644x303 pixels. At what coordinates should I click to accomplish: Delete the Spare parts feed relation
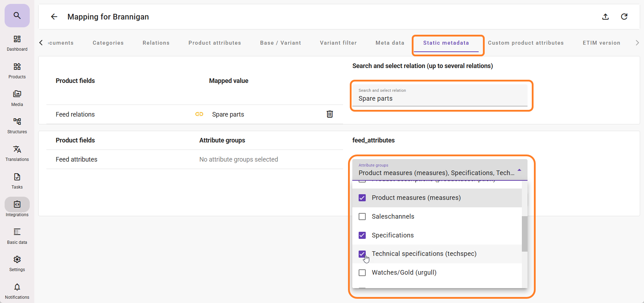pos(330,114)
